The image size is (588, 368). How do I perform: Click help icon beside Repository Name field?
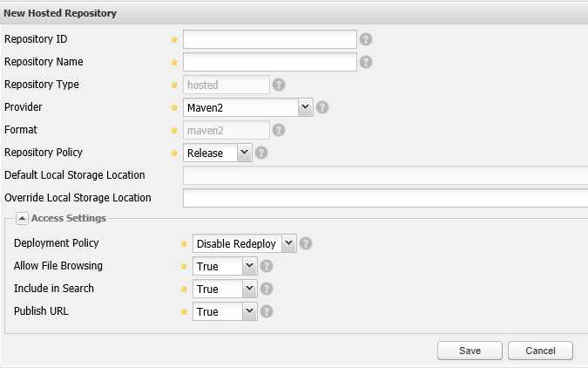[366, 62]
